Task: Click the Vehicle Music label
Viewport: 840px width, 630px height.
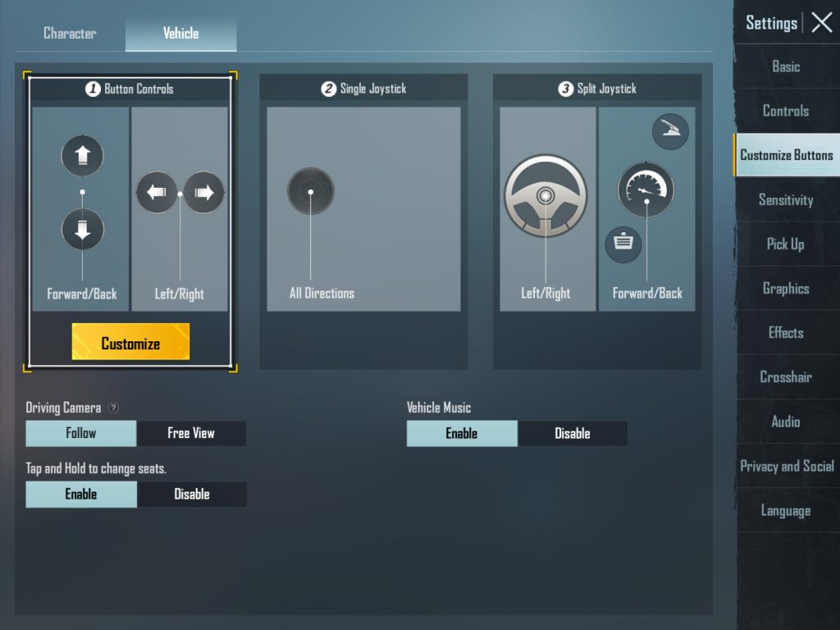Action: pos(439,408)
